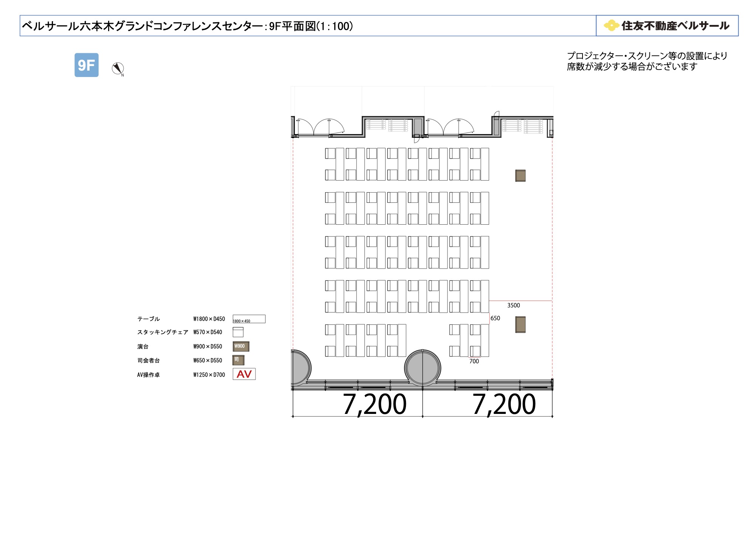The width and height of the screenshot is (756, 534).
Task: Click the 700 dimension label
Action: 474,361
